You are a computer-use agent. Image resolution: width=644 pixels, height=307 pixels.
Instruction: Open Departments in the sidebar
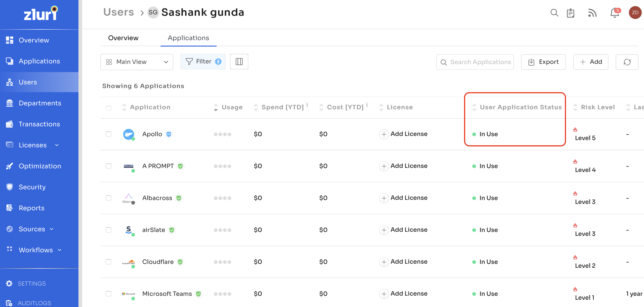(x=40, y=103)
